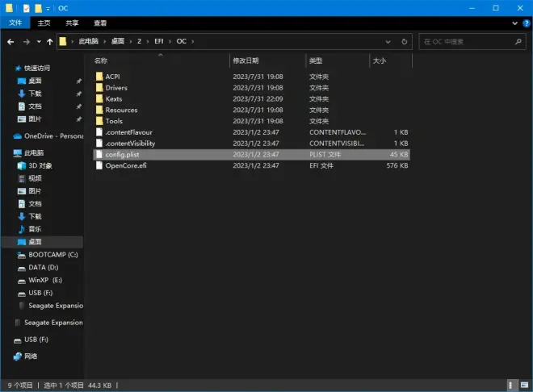533x392 pixels.
Task: Click the search magnifier icon
Action: 518,41
